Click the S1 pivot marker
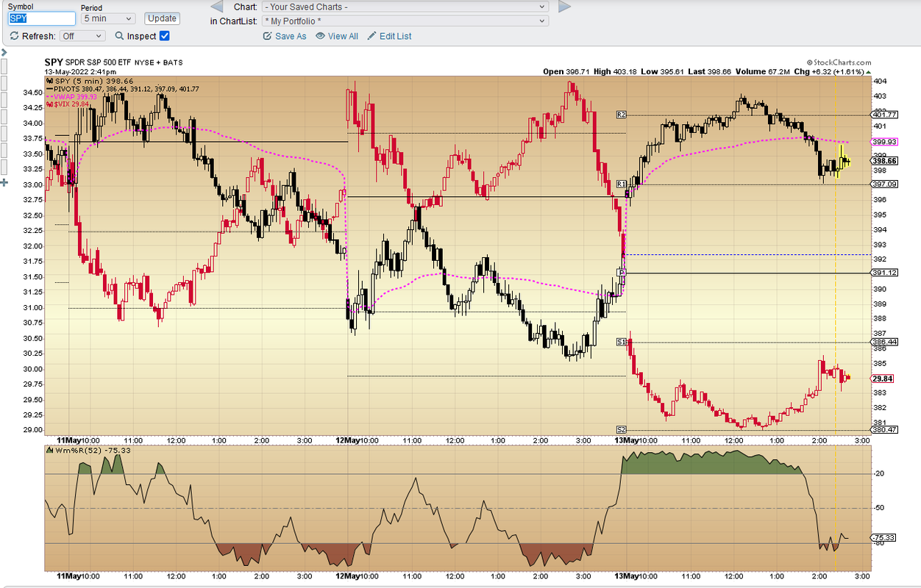Viewport: 921px width, 588px height. pyautogui.click(x=621, y=343)
